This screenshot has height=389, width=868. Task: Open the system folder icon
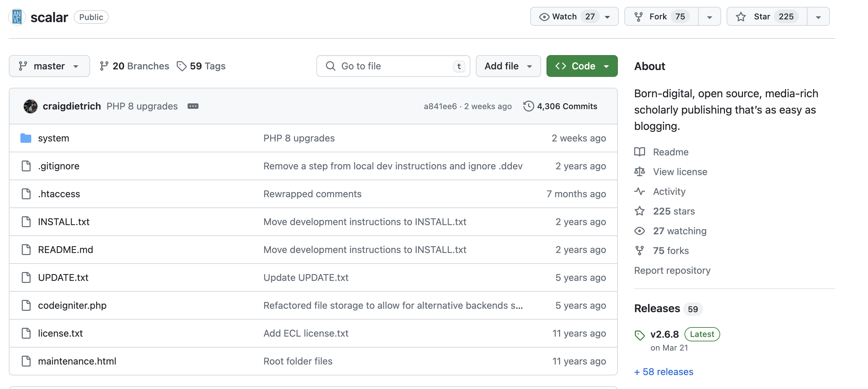[26, 138]
